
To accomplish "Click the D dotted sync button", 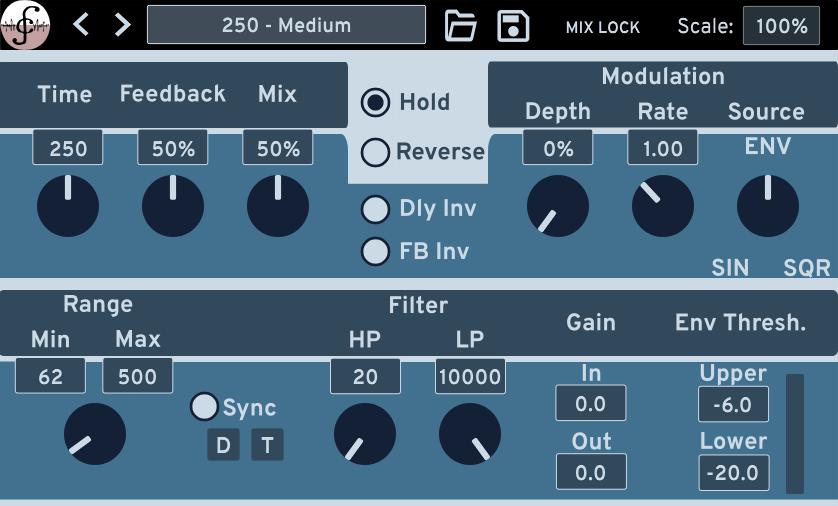I will [x=223, y=445].
